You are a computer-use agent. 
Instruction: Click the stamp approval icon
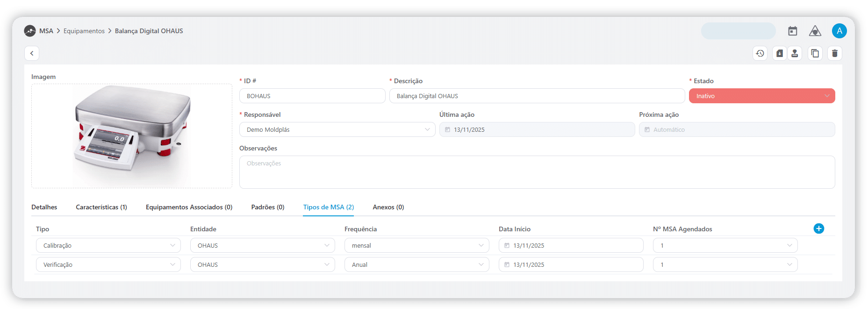click(x=795, y=53)
